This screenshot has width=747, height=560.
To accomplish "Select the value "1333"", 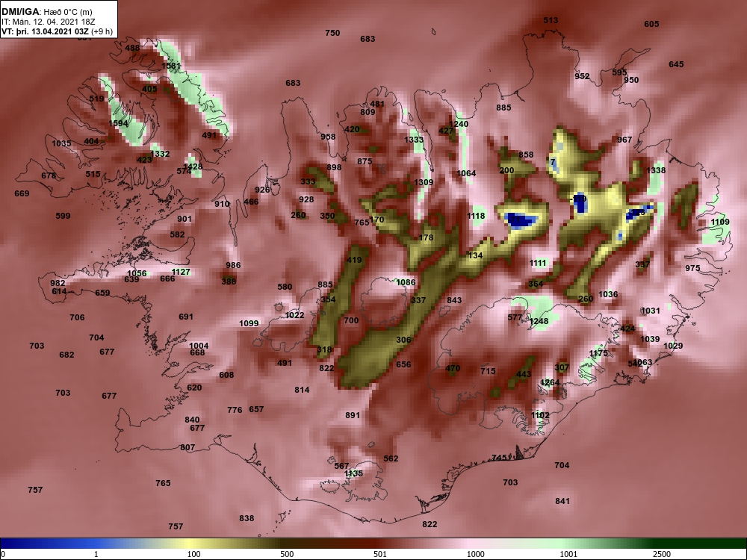I will click(414, 140).
